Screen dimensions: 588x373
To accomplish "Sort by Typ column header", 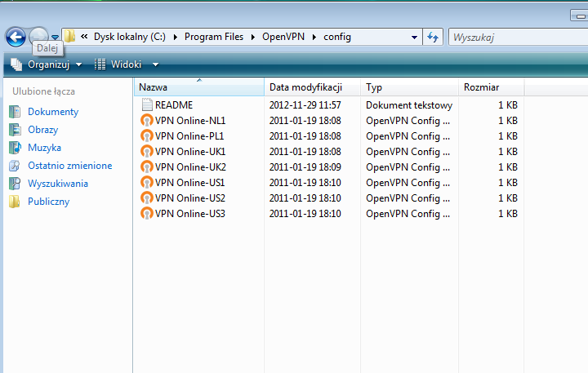I will pyautogui.click(x=409, y=87).
